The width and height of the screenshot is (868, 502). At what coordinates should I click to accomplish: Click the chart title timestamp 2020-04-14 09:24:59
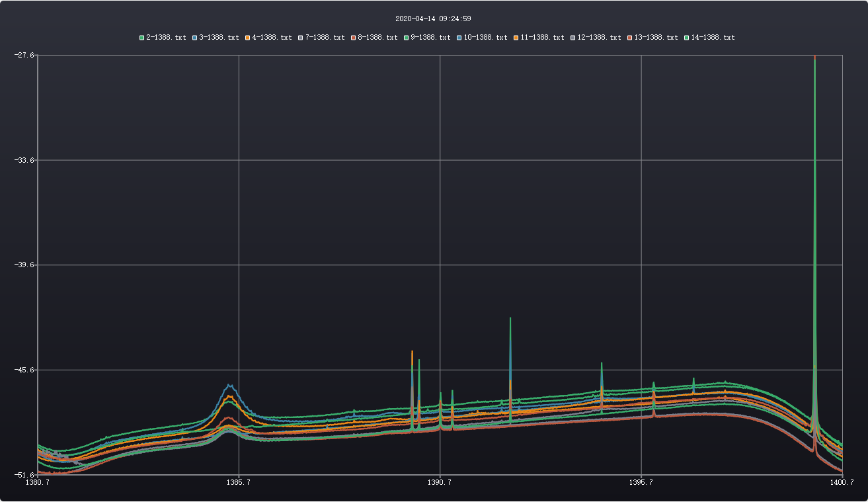coord(433,19)
